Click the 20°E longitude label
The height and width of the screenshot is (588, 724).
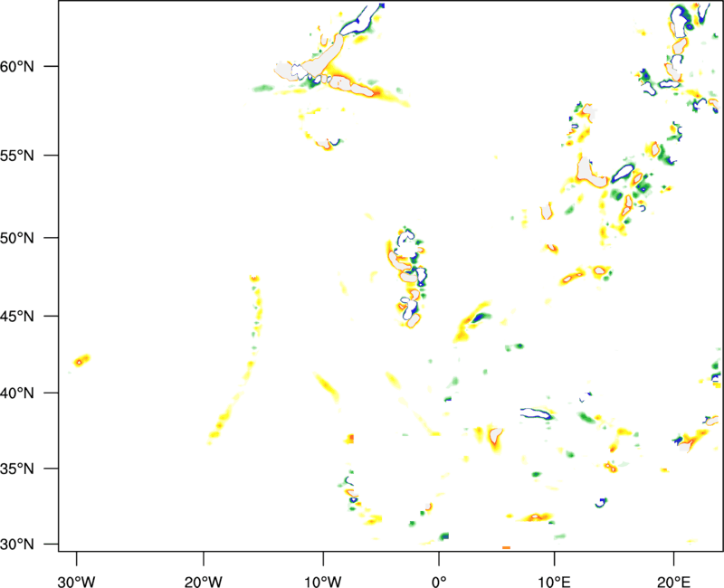click(x=673, y=582)
